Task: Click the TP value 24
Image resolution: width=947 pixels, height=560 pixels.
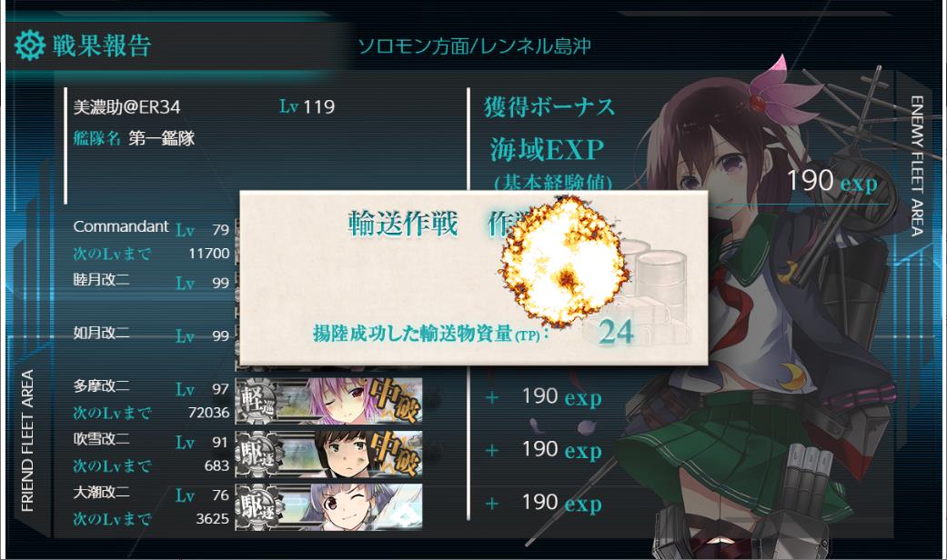Action: pyautogui.click(x=616, y=332)
